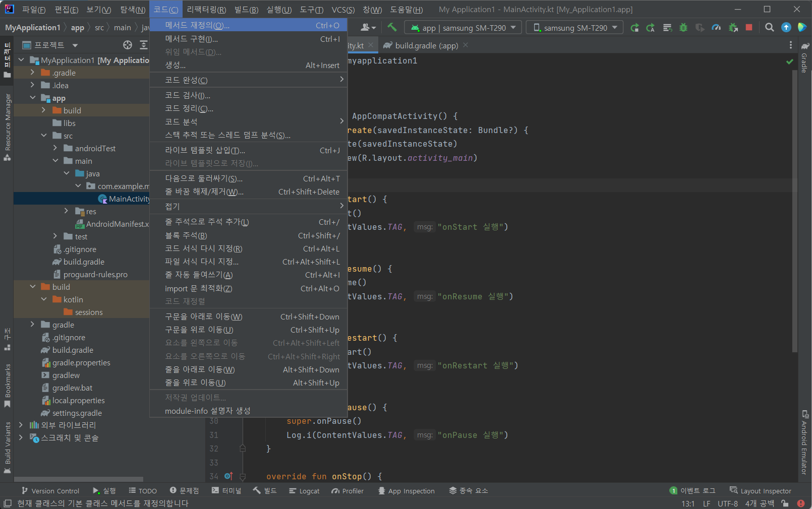This screenshot has width=812, height=509.
Task: Open the samsung SM-T290 device dropdown
Action: point(574,28)
